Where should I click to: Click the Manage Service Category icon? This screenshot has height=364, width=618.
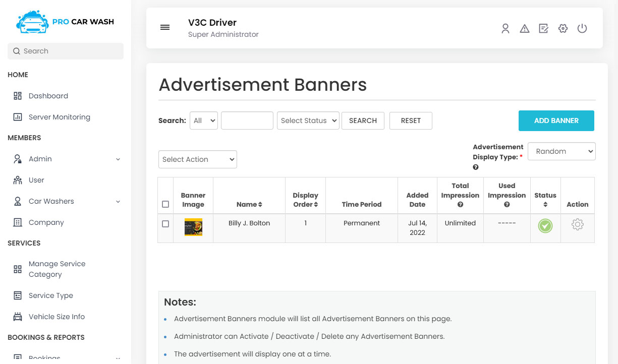click(x=18, y=269)
